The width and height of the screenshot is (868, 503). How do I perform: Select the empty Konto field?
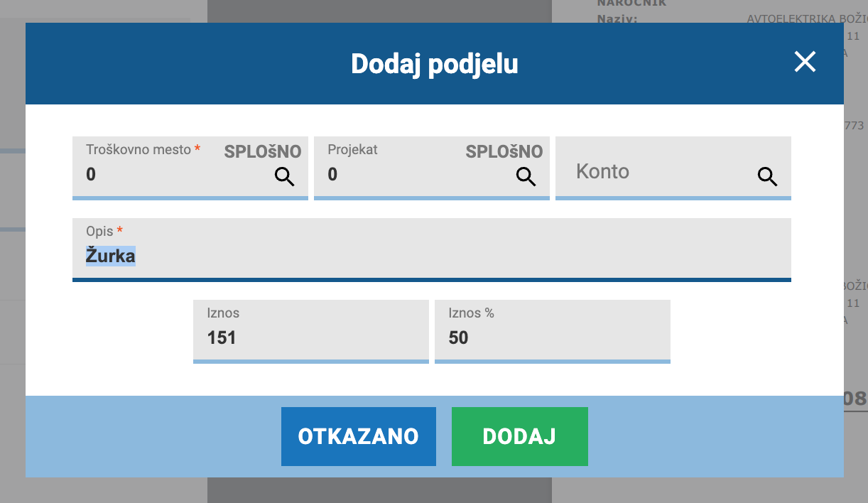673,168
